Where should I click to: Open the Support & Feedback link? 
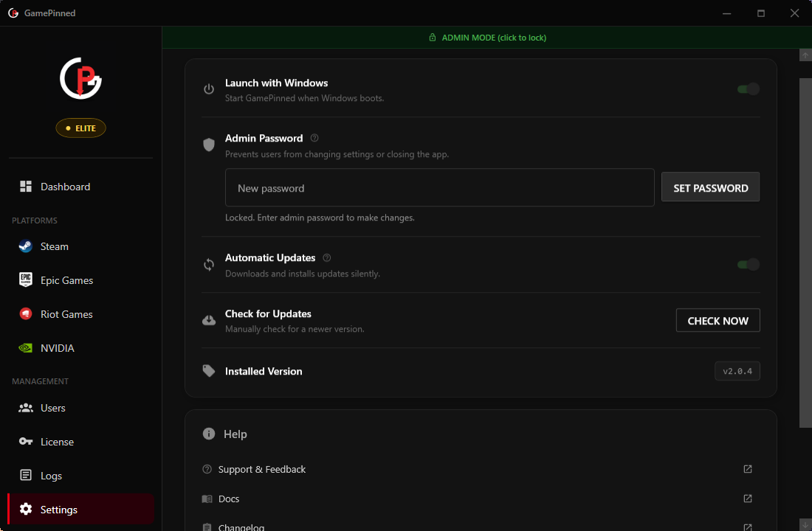tap(481, 469)
